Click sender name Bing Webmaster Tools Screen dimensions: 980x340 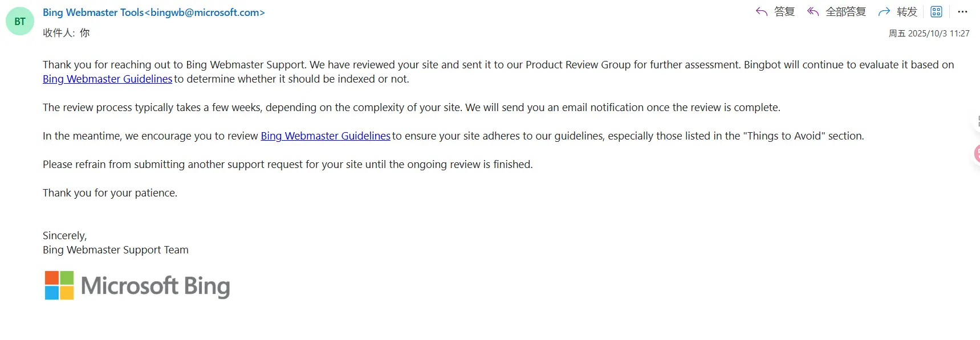pyautogui.click(x=93, y=12)
